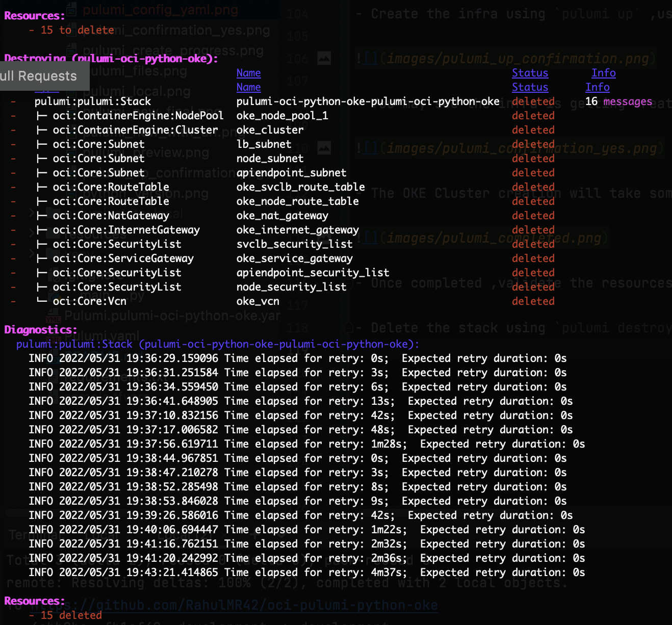Click the 'oke_cluster' resource name
The width and height of the screenshot is (672, 625).
(x=270, y=130)
